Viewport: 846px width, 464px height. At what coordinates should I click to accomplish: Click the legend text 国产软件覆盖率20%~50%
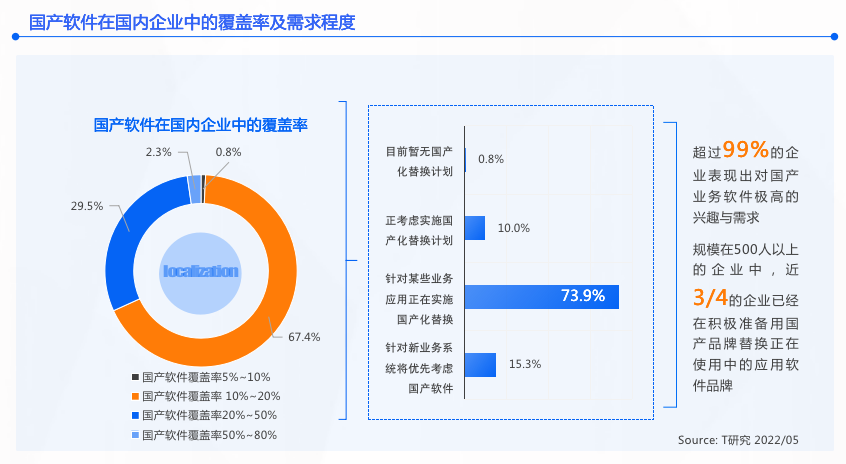209,415
